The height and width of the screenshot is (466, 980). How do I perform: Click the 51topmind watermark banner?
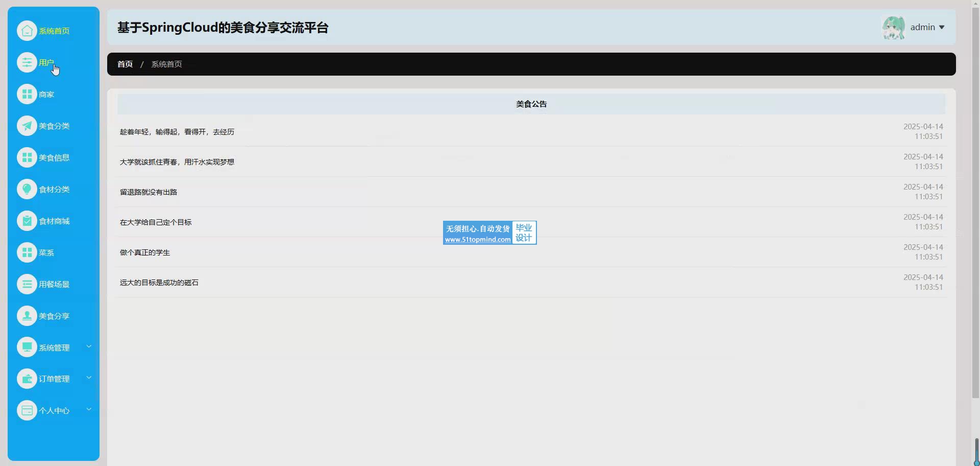(x=489, y=233)
